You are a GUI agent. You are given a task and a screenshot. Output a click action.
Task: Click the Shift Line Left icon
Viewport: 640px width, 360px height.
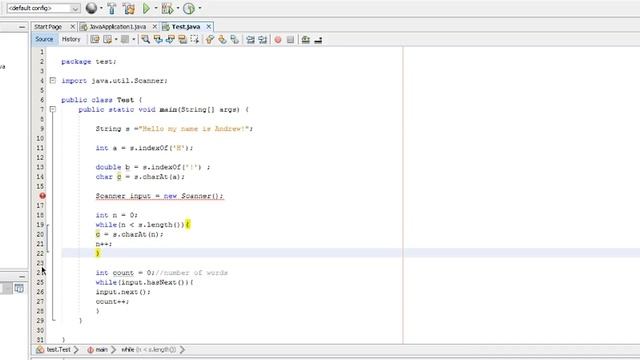[x=250, y=39]
